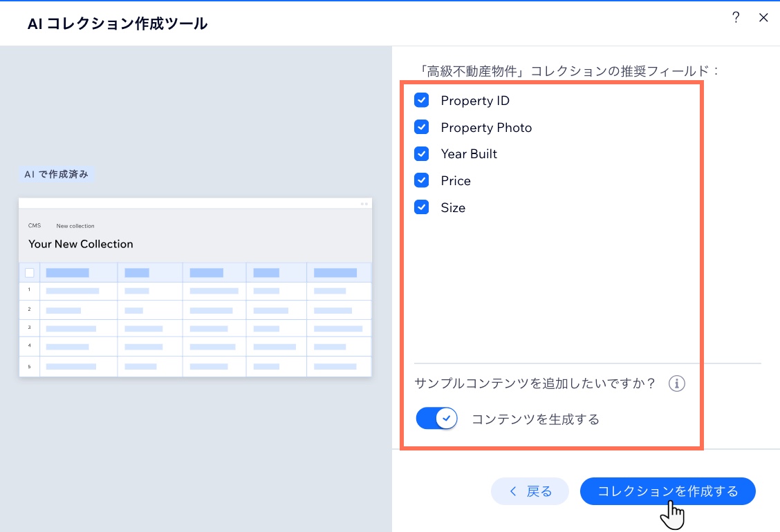The height and width of the screenshot is (532, 780).
Task: Click the sample content info icon
Action: [676, 383]
